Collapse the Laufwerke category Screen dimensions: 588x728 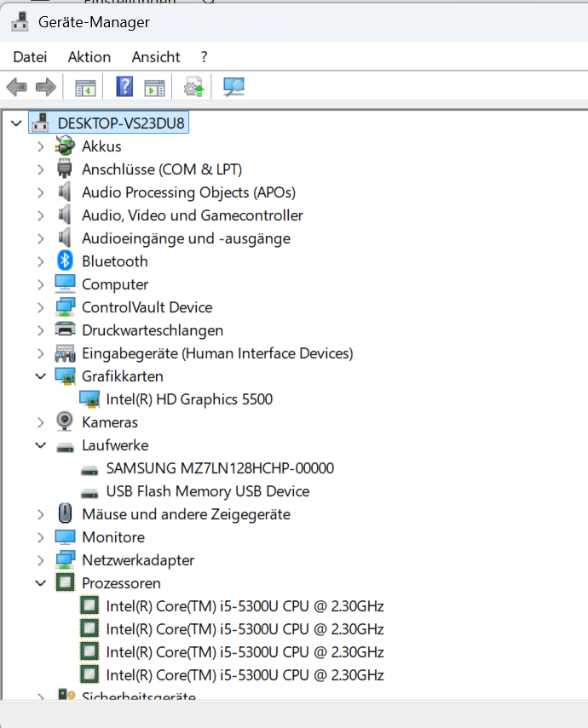coord(41,444)
